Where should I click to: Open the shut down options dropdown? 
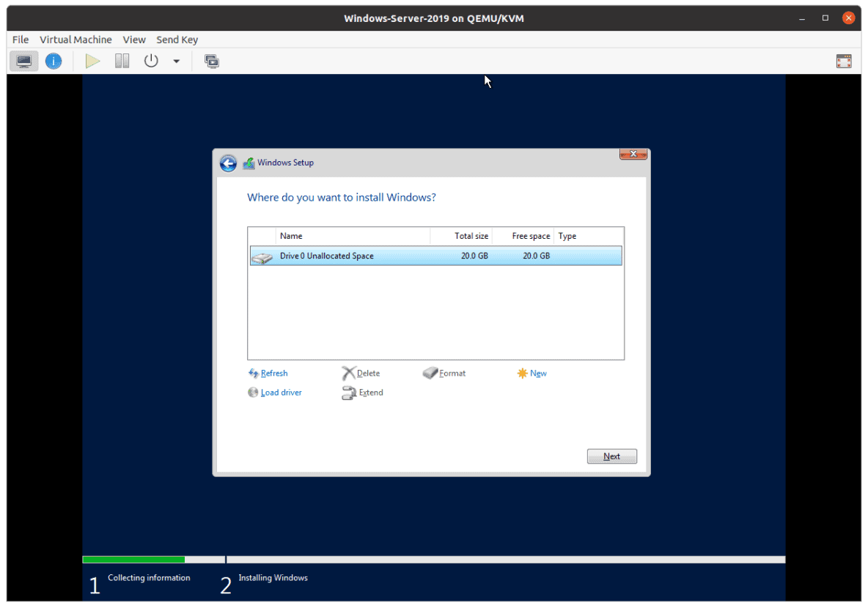176,61
